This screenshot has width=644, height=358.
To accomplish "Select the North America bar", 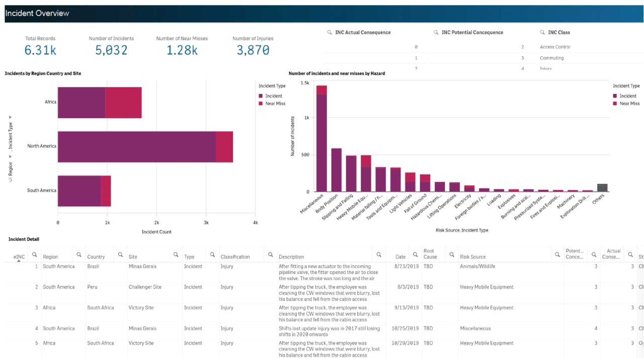I will click(141, 146).
